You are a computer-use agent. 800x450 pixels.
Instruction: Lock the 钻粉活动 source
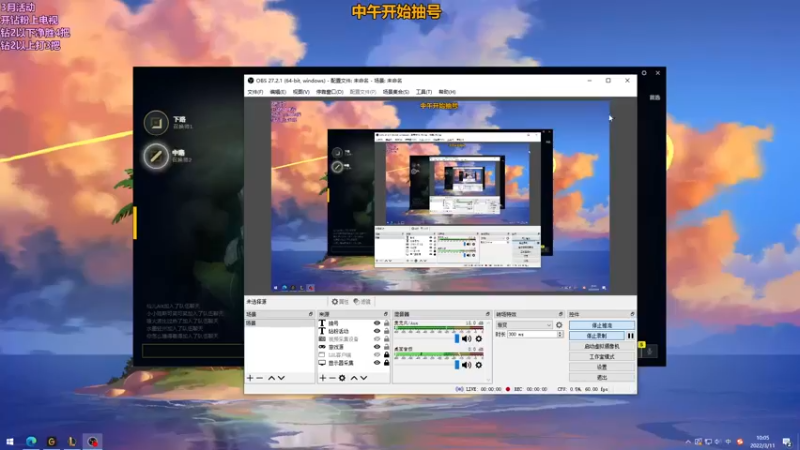click(386, 331)
